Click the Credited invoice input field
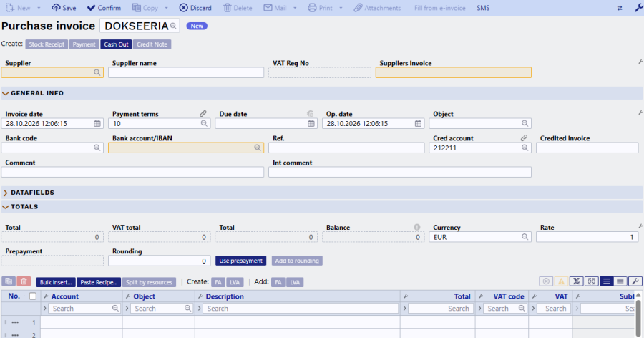 pos(587,148)
